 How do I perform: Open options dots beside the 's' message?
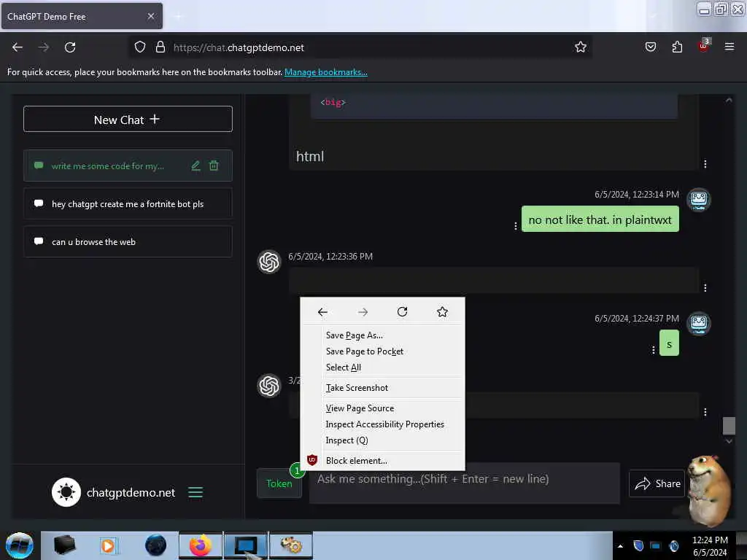pos(653,350)
